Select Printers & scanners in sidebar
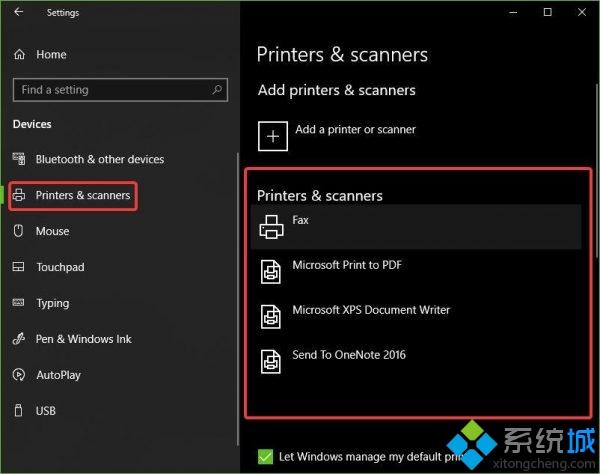Screen dimensions: 600x474 point(83,195)
